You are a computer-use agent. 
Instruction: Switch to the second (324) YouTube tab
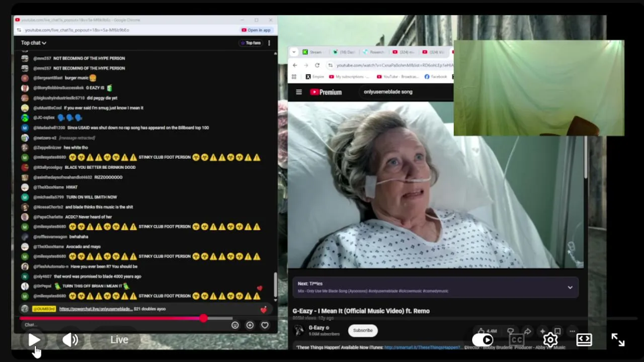(434, 52)
